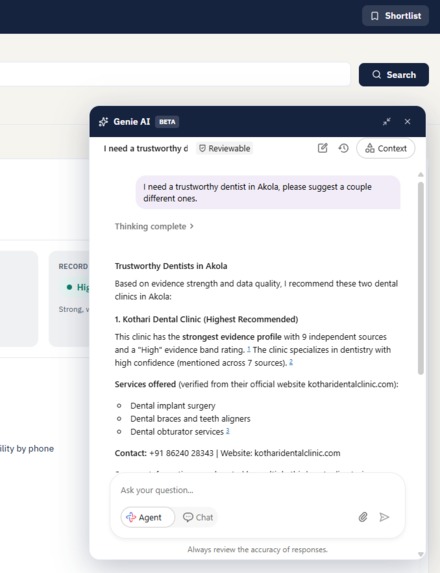
Task: Open the Context button
Action: (386, 148)
